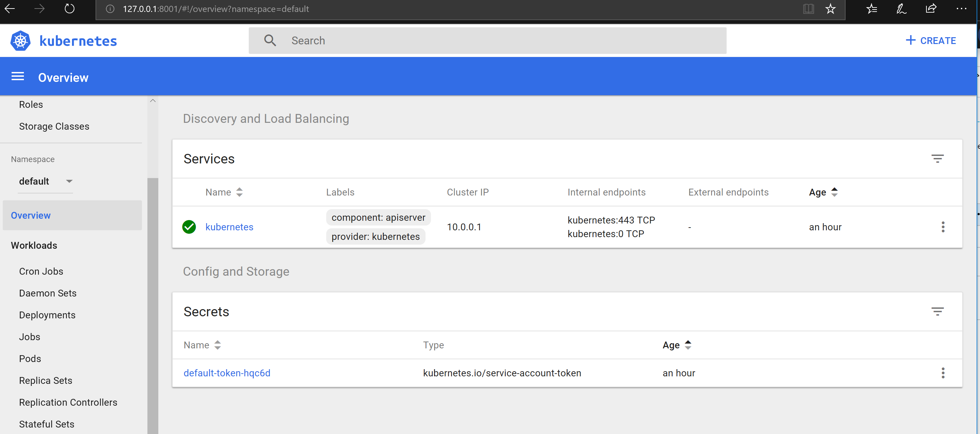Click the Secrets card title

click(x=206, y=312)
